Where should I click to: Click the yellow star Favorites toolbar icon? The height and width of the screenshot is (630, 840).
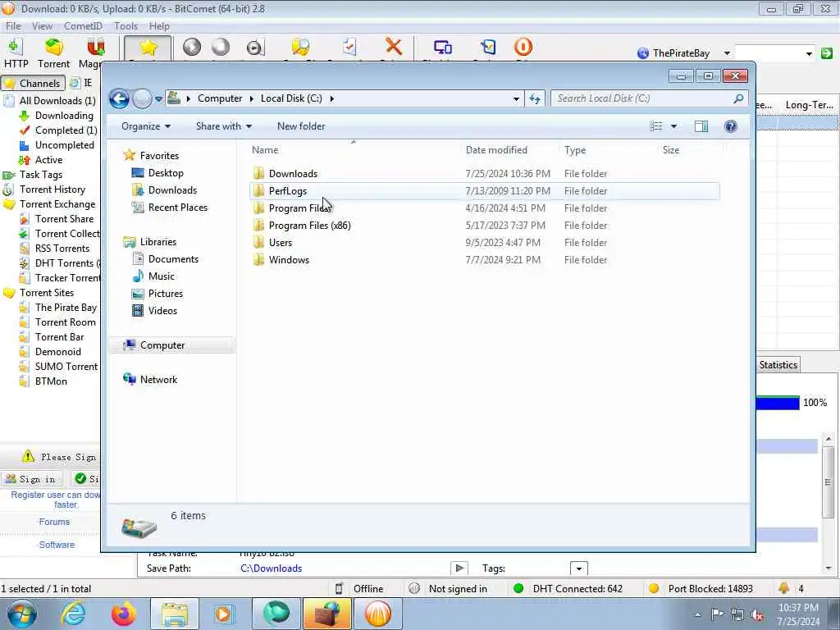(x=148, y=48)
